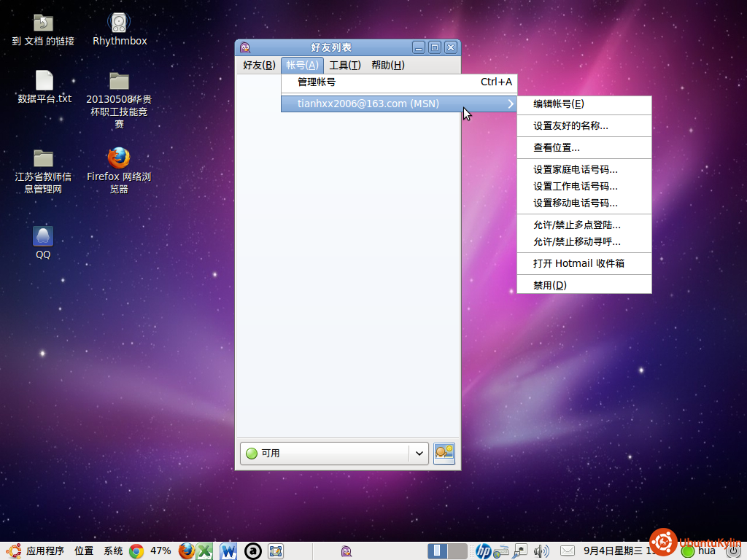Launch Firefox from the desktop icon

pyautogui.click(x=118, y=158)
